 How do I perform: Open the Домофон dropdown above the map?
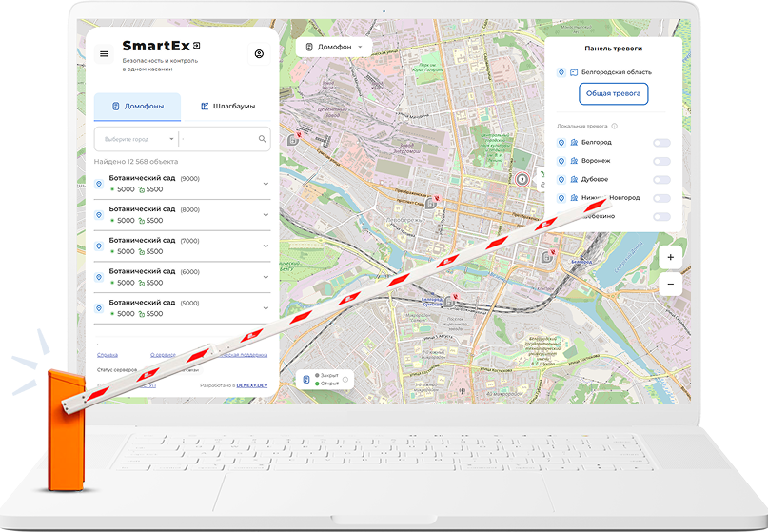tap(334, 47)
